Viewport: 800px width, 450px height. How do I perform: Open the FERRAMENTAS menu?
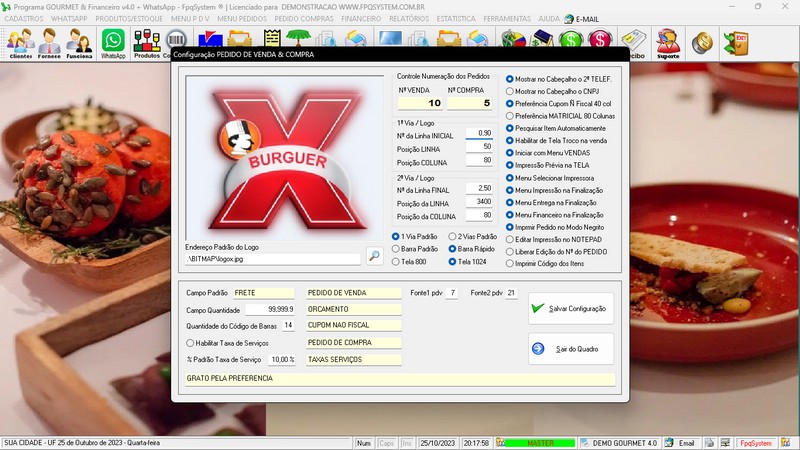coord(507,18)
